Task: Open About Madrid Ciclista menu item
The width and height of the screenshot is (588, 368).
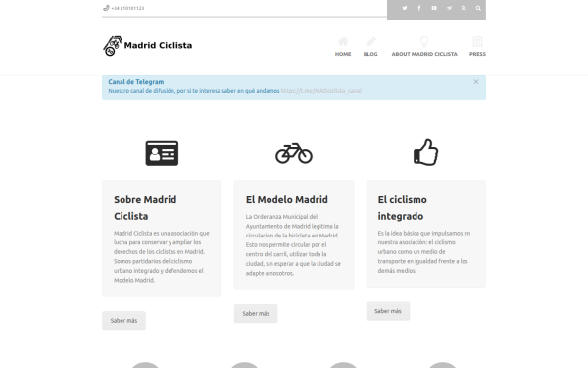Action: (x=424, y=47)
